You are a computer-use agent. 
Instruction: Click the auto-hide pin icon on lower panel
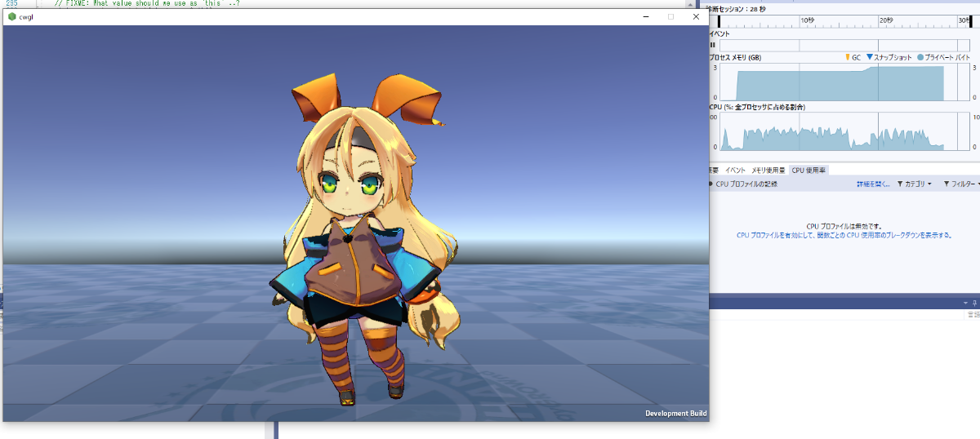(x=974, y=302)
